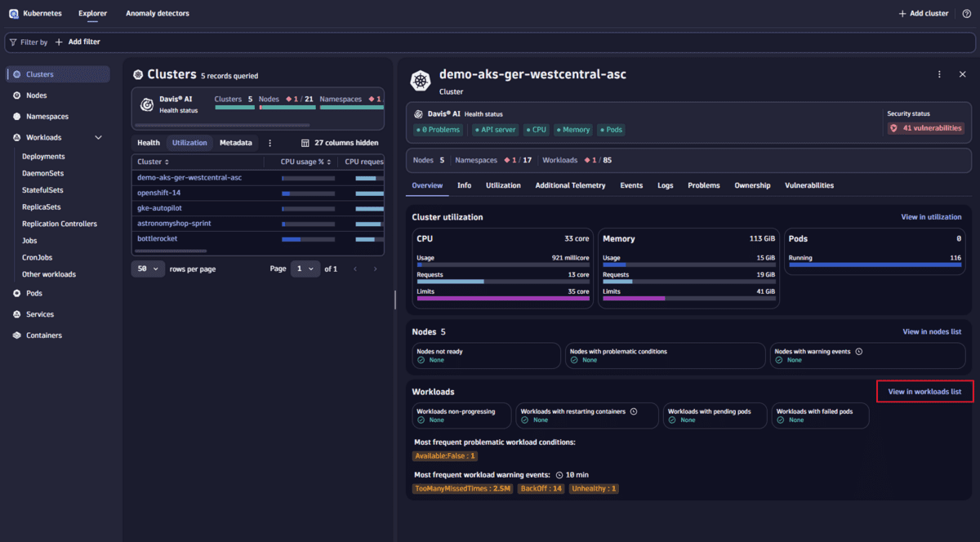The height and width of the screenshot is (542, 980).
Task: Toggle the CPU health status pill
Action: (x=535, y=129)
